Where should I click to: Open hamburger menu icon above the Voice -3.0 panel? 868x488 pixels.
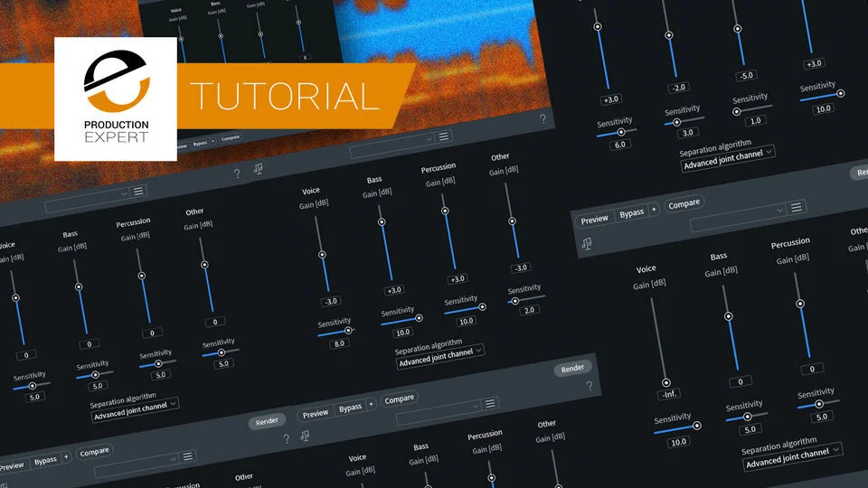tap(443, 136)
